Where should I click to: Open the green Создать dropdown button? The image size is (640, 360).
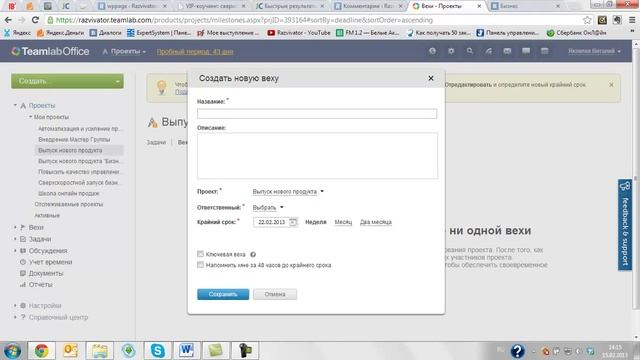pyautogui.click(x=67, y=81)
